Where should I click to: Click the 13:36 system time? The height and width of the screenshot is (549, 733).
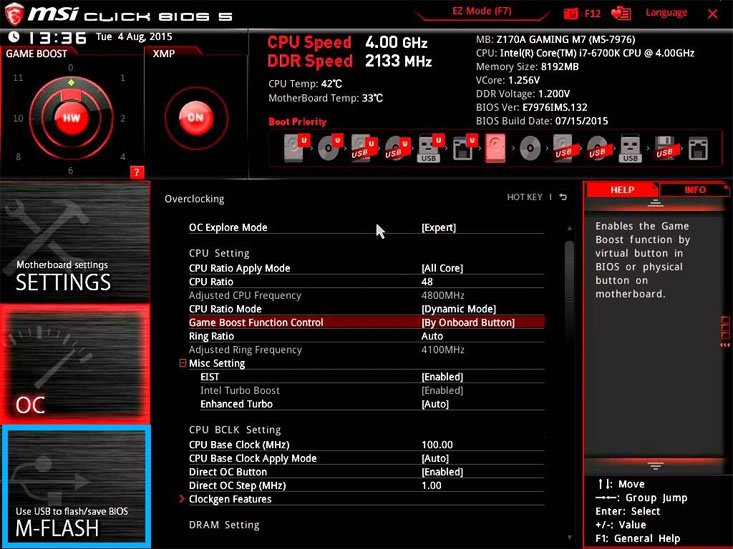[x=57, y=37]
